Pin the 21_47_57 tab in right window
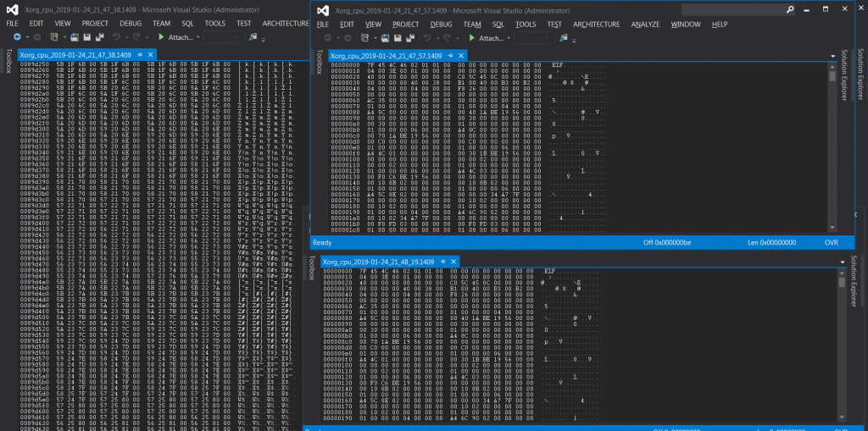 pyautogui.click(x=450, y=56)
